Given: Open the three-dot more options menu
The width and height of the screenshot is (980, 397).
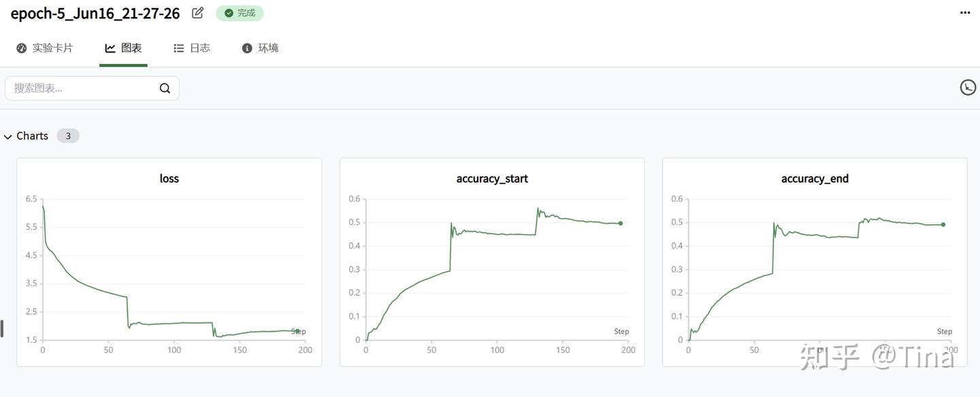Looking at the screenshot, I should point(965,13).
